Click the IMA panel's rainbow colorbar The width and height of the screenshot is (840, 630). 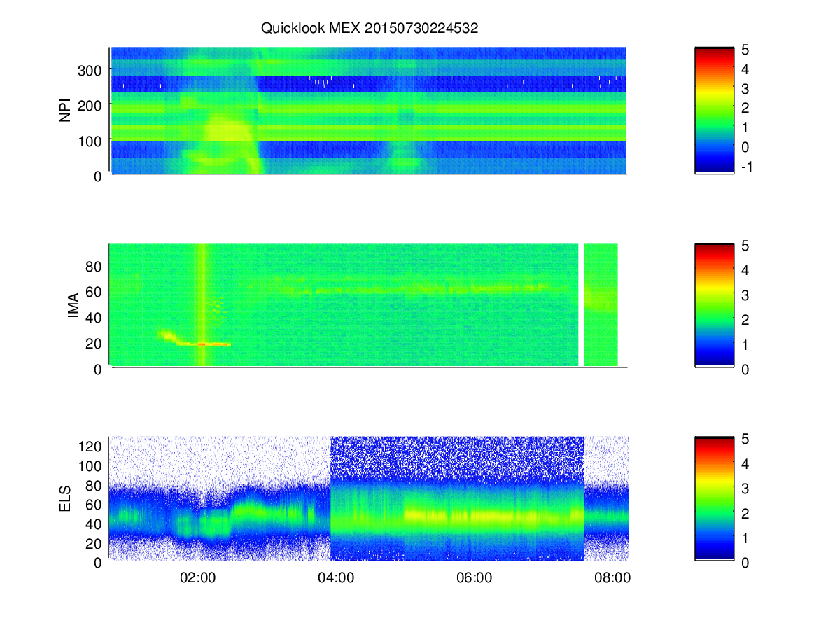(715, 304)
